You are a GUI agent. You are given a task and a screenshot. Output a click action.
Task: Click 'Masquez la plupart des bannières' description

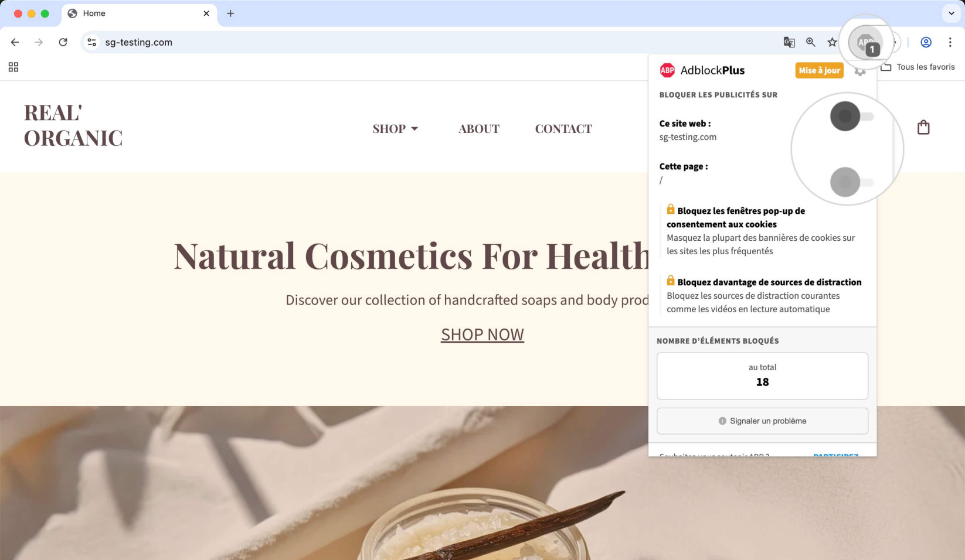tap(760, 244)
